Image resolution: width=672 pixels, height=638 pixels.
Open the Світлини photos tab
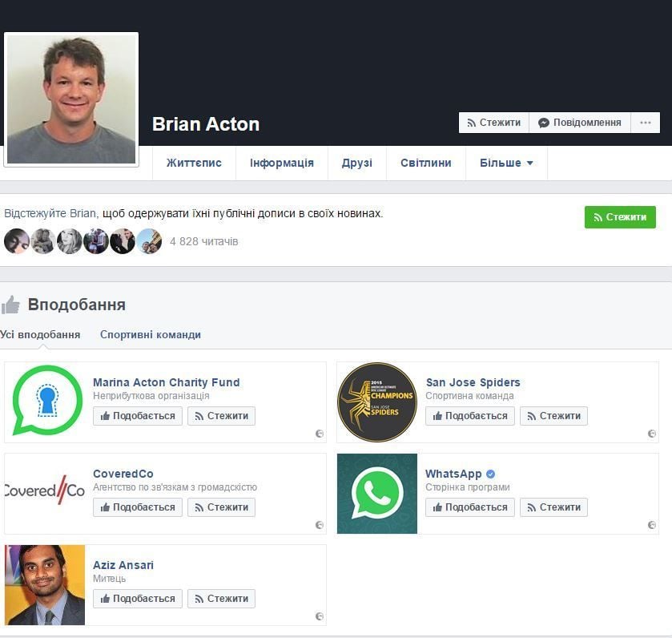425,163
